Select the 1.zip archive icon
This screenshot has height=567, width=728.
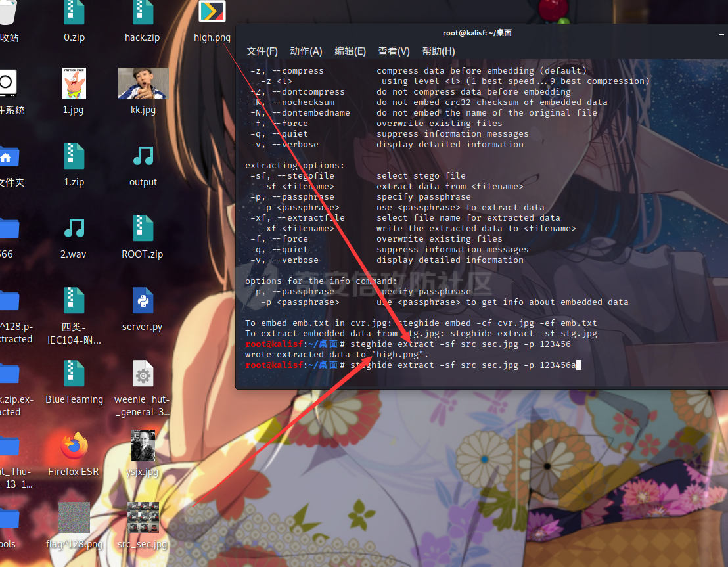tap(74, 156)
